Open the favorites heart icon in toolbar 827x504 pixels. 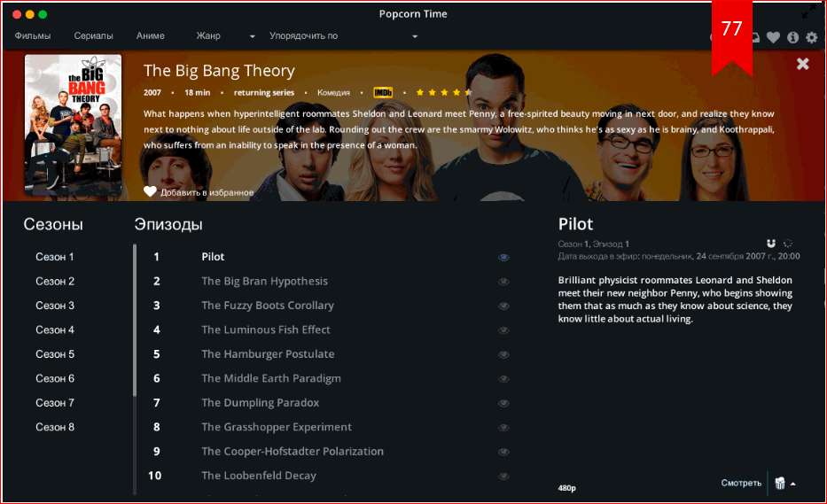click(x=773, y=37)
